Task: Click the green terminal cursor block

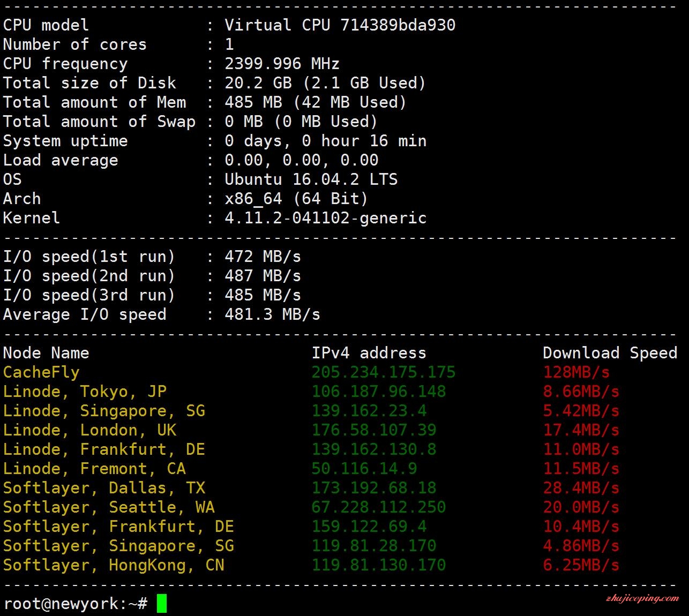Action: (x=161, y=604)
